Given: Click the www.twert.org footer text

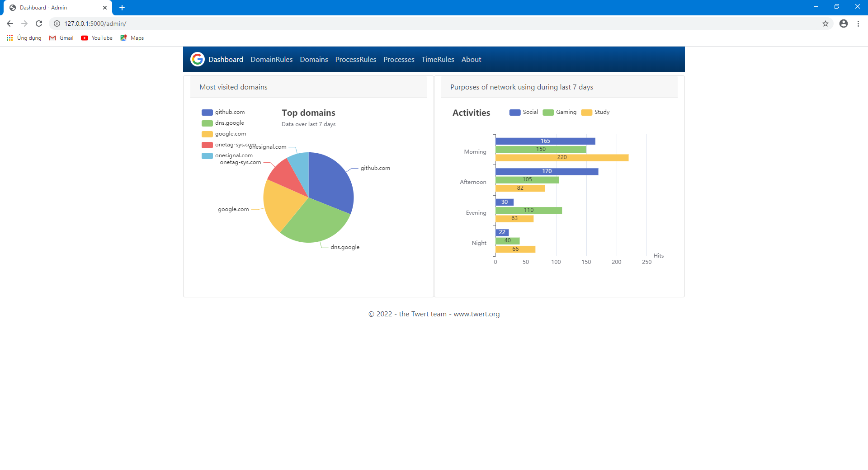Looking at the screenshot, I should [476, 314].
